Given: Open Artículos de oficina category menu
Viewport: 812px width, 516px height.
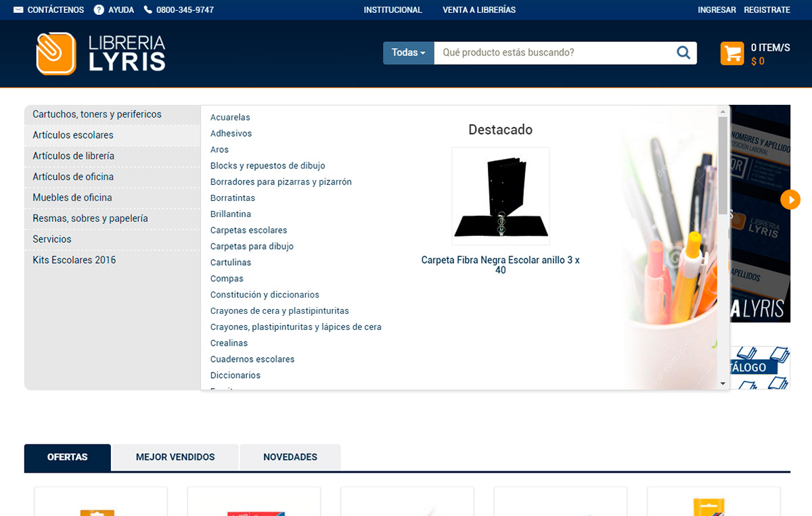Looking at the screenshot, I should (x=73, y=177).
